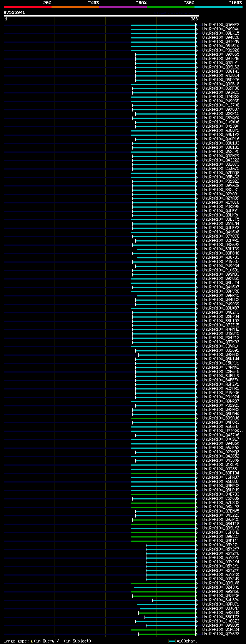Select label UniRef100_Q43222

(221, 160)
